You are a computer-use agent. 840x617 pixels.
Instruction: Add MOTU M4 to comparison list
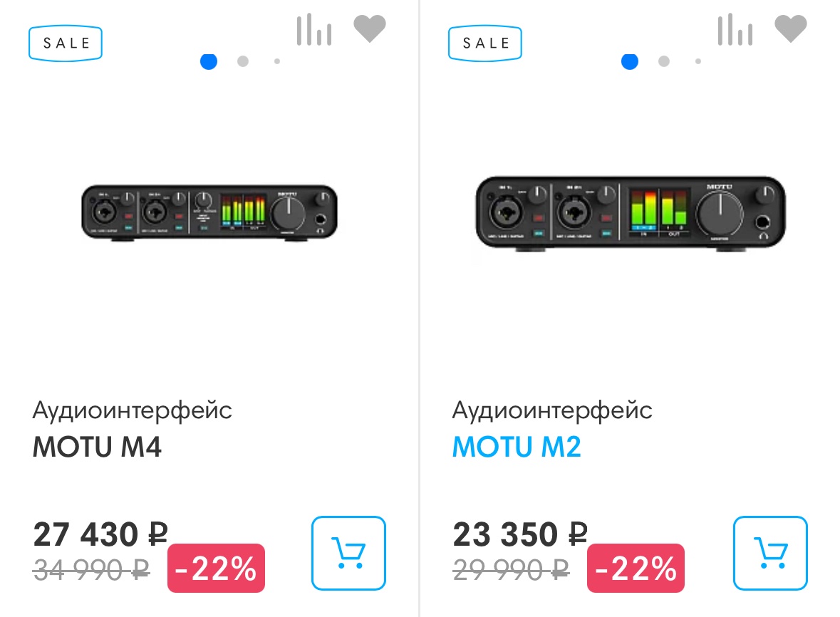pyautogui.click(x=313, y=31)
